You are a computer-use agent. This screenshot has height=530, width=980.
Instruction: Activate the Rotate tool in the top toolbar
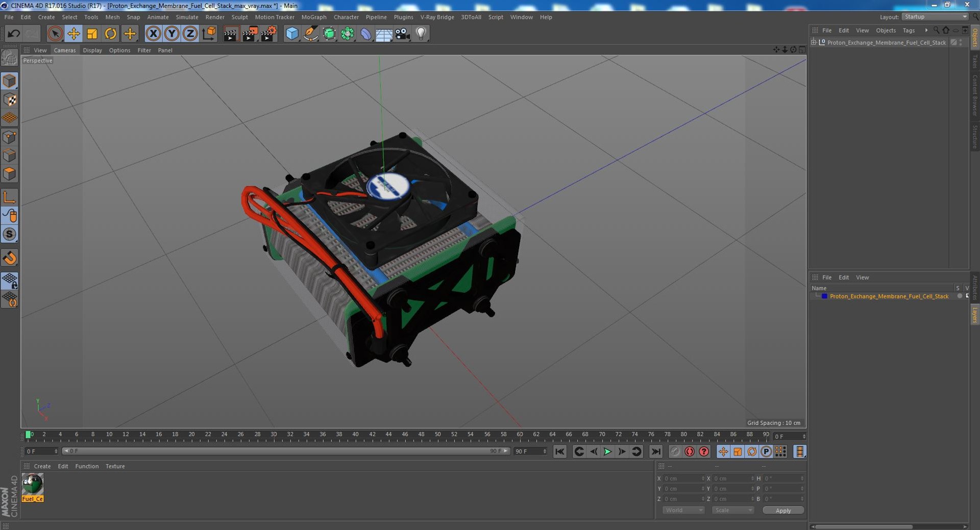110,34
